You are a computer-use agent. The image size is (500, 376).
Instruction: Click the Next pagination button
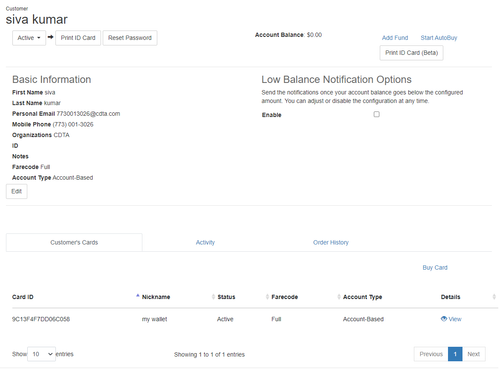tap(474, 354)
